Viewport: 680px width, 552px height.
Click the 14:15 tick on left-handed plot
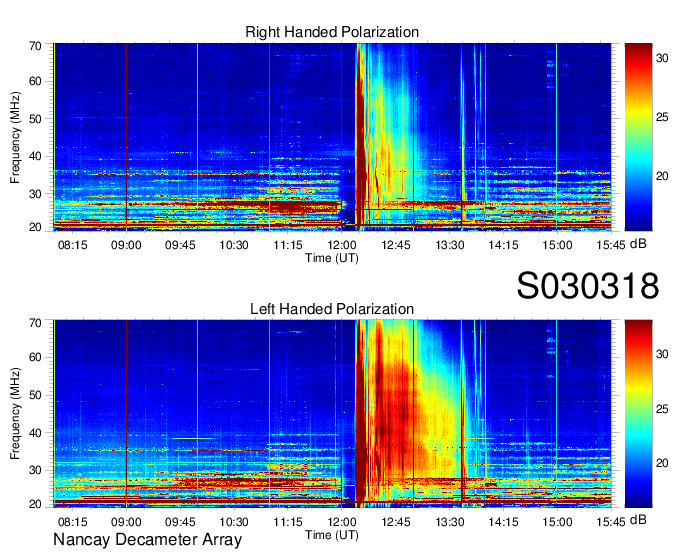503,522
